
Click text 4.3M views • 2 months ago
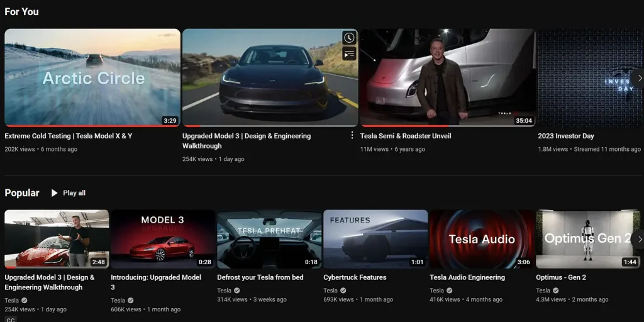[x=572, y=299]
